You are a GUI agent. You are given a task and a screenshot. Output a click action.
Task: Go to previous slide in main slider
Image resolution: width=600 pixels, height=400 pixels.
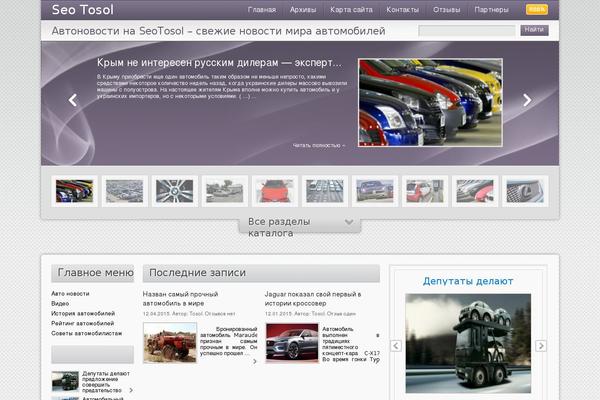tap(73, 100)
